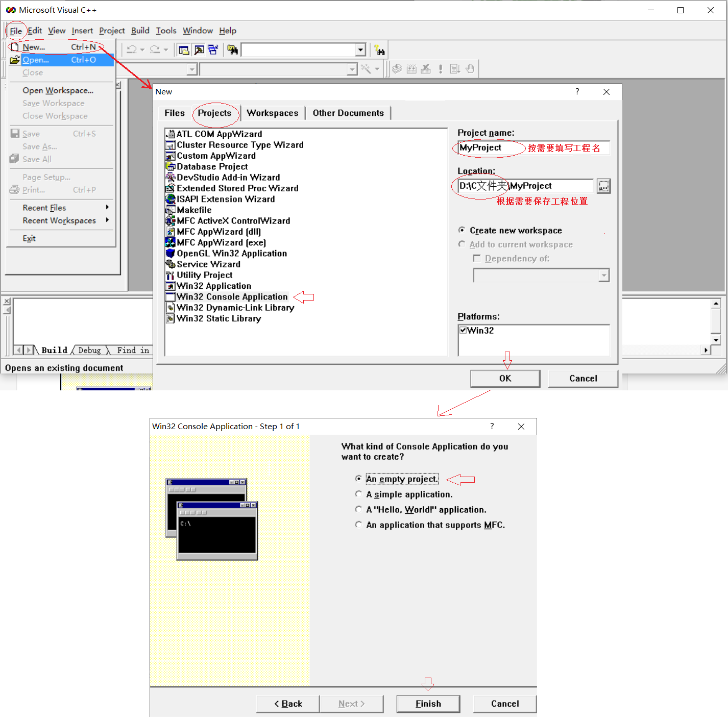Expand the Dependency of combo box

604,276
